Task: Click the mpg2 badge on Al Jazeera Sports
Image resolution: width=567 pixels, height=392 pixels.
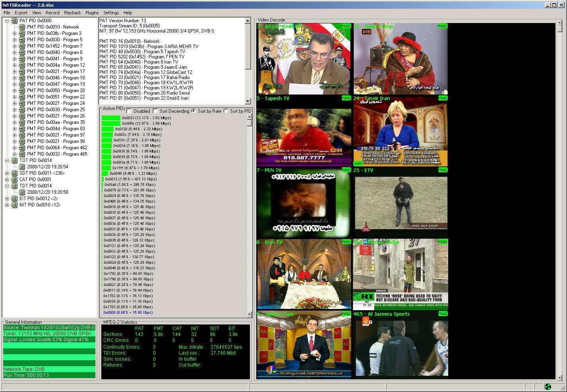Action: click(x=443, y=314)
